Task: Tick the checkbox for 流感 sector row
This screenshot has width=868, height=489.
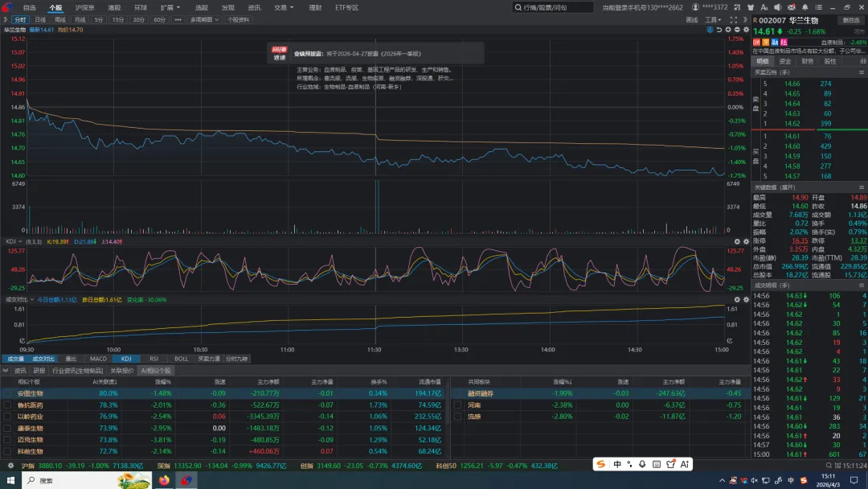Action: [x=458, y=417]
